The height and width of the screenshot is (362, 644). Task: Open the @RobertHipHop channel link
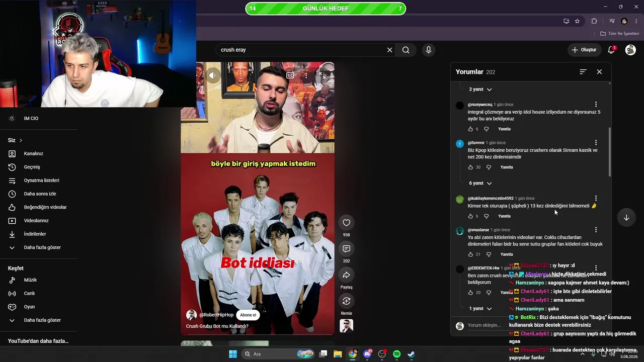pyautogui.click(x=216, y=315)
